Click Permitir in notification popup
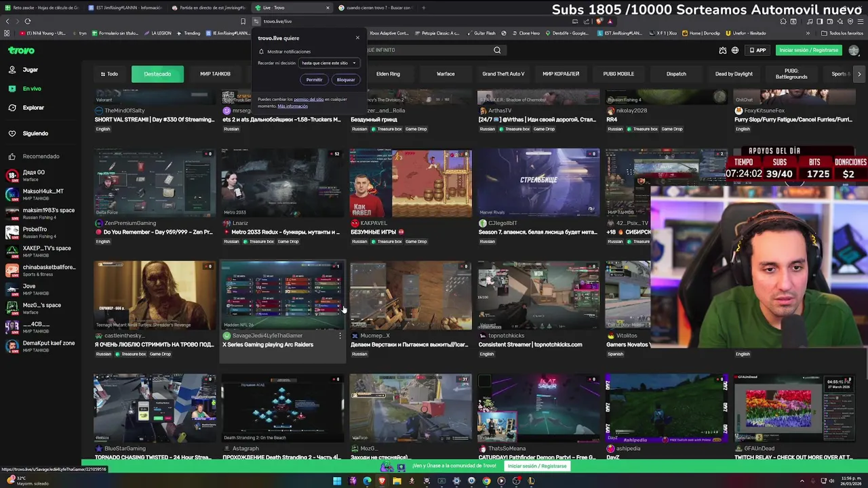868x488 pixels. coord(314,79)
